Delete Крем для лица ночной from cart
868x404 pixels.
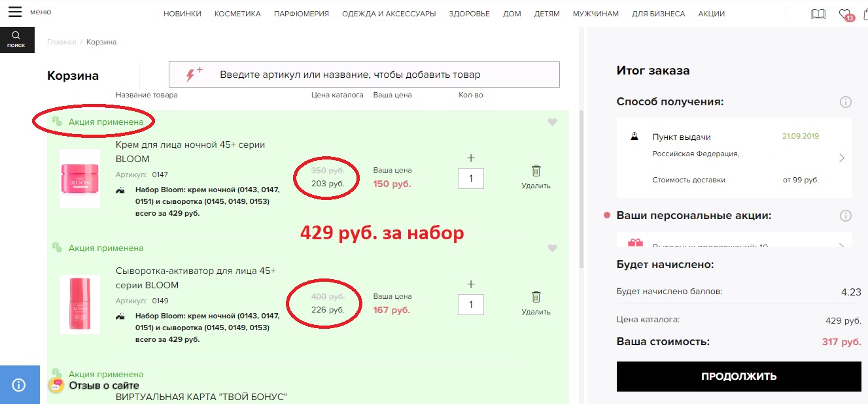coord(536,177)
